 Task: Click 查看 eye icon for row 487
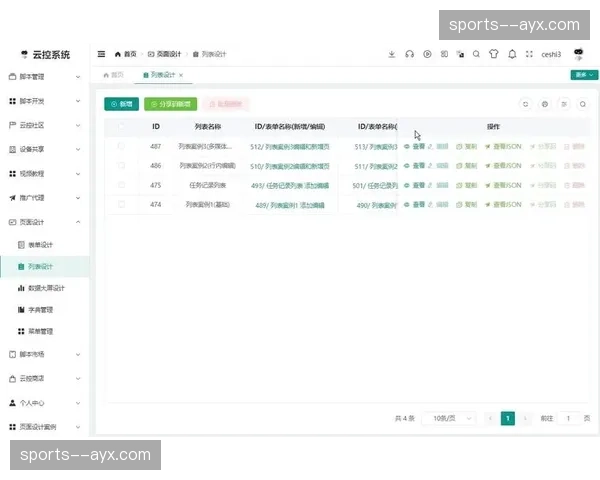(x=414, y=146)
